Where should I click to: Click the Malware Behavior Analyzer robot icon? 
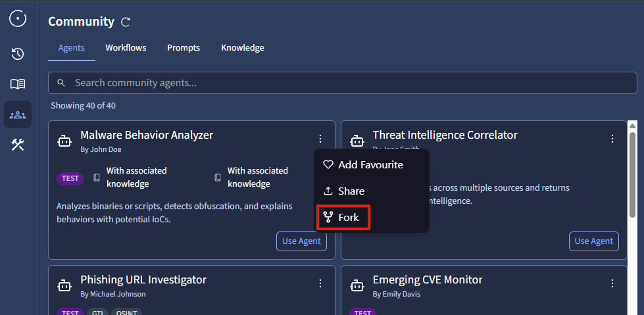[x=64, y=141]
